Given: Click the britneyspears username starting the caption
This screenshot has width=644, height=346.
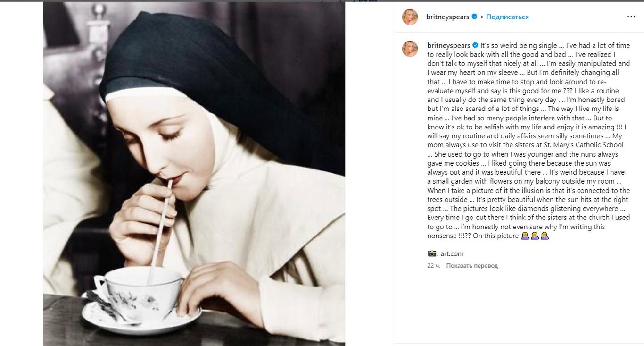Looking at the screenshot, I should [448, 46].
